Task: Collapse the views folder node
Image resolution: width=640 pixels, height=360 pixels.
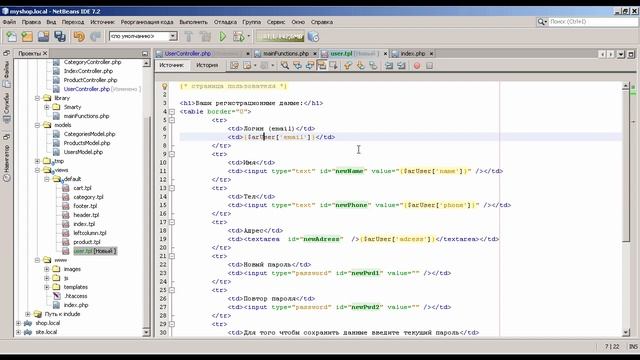Action: tap(37, 170)
